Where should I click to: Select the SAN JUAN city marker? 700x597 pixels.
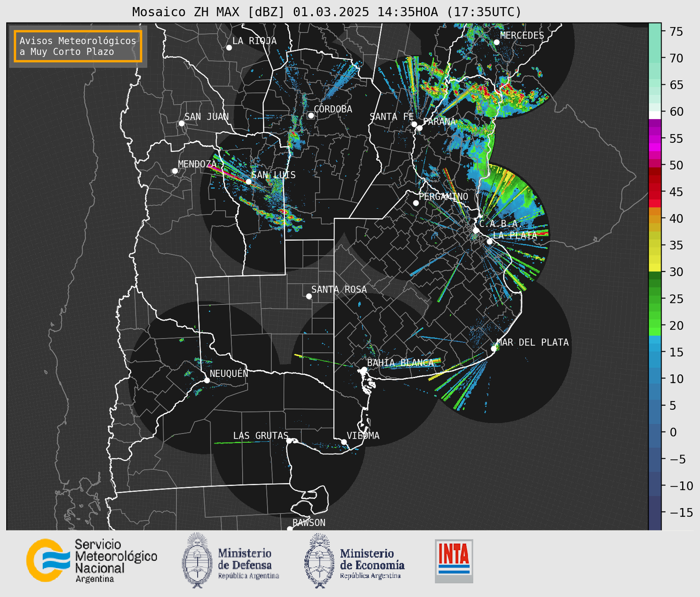click(181, 123)
